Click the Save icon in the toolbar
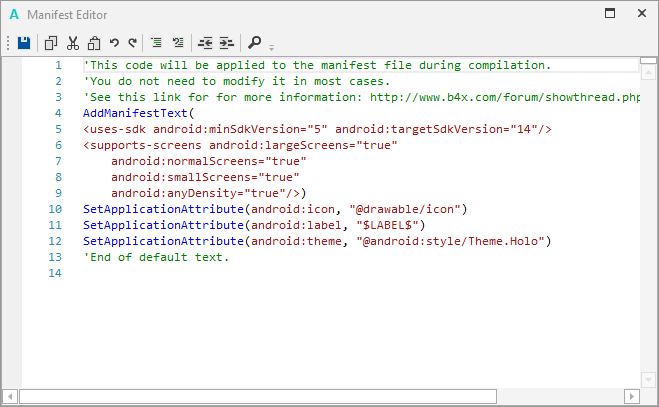 pos(24,43)
